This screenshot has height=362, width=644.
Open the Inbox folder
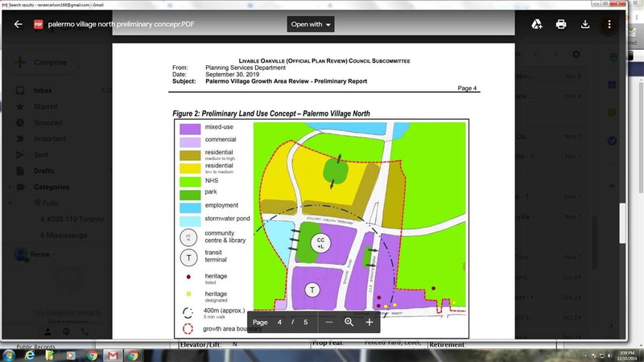pyautogui.click(x=43, y=91)
